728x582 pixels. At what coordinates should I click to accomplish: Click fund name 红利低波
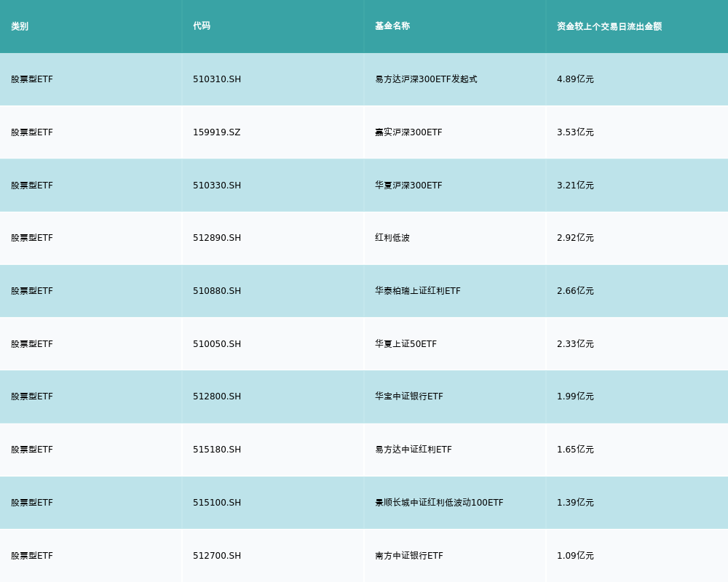point(392,238)
